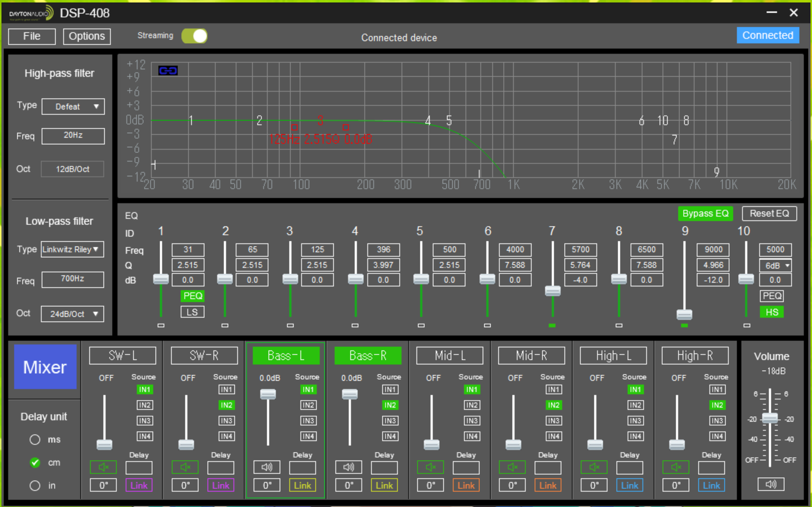Viewport: 812px width, 507px height.
Task: Open the Low-pass Linkwitz Riley type dropdown
Action: click(x=72, y=249)
